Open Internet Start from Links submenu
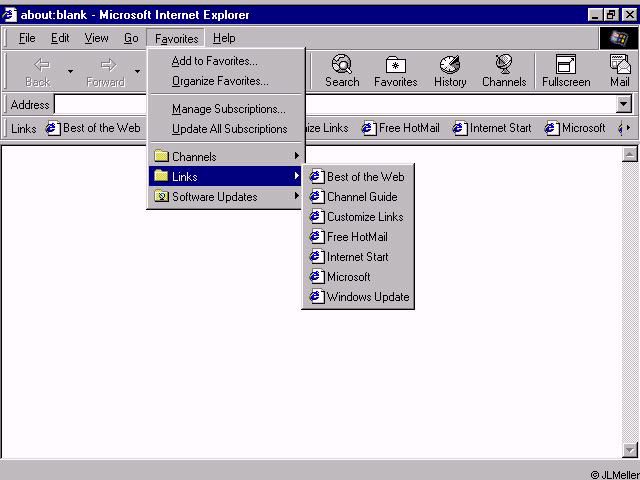The image size is (640, 480). [358, 256]
